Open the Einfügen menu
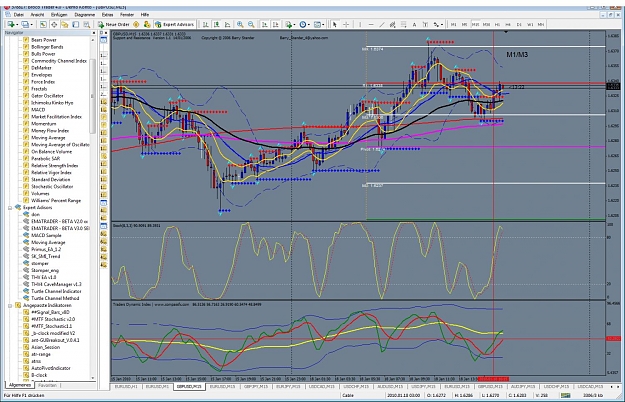Image resolution: width=625 pixels, height=402 pixels. point(59,14)
